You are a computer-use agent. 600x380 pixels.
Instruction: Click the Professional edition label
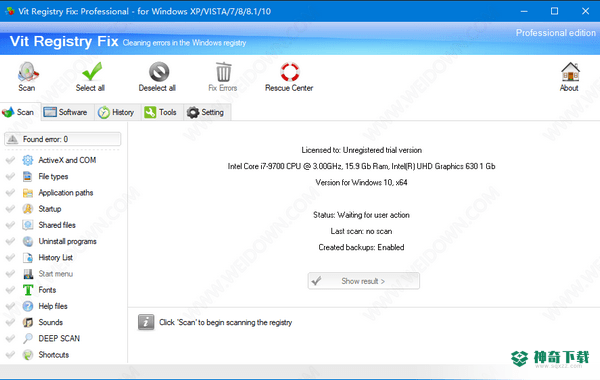click(x=556, y=33)
